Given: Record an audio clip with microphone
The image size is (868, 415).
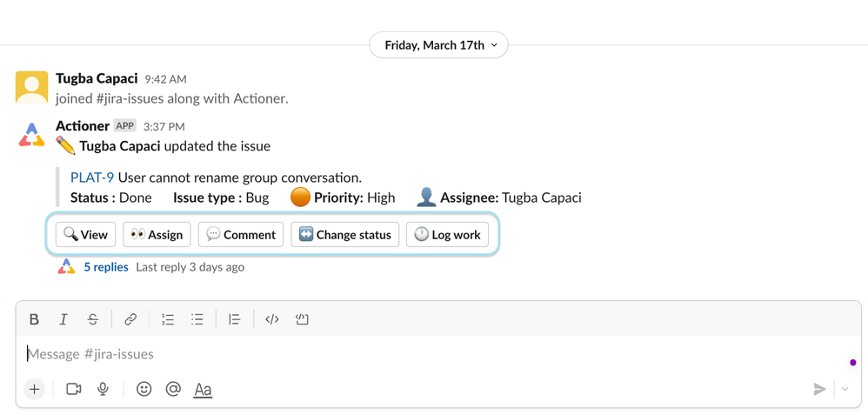Looking at the screenshot, I should pyautogui.click(x=103, y=390).
